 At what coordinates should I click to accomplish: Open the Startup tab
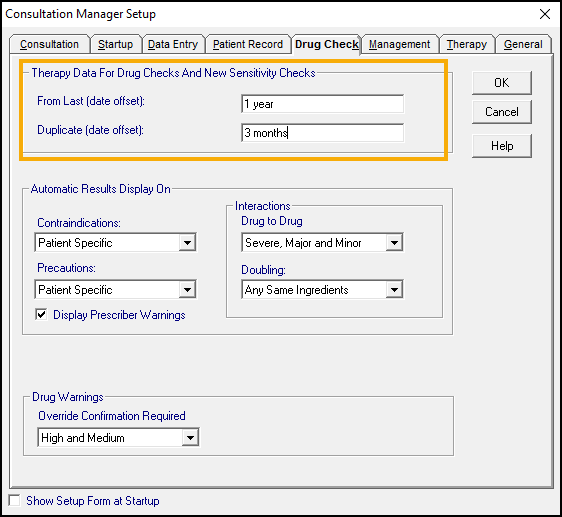[115, 44]
